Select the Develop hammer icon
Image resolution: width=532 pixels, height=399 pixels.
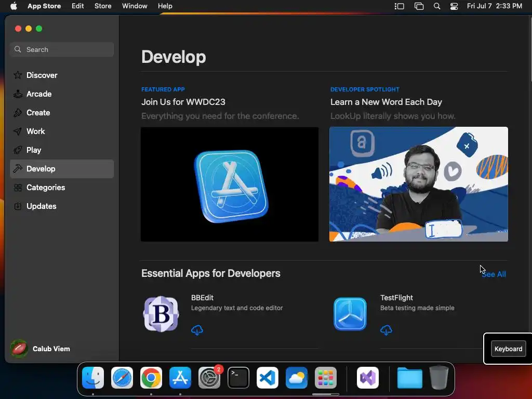tap(18, 169)
